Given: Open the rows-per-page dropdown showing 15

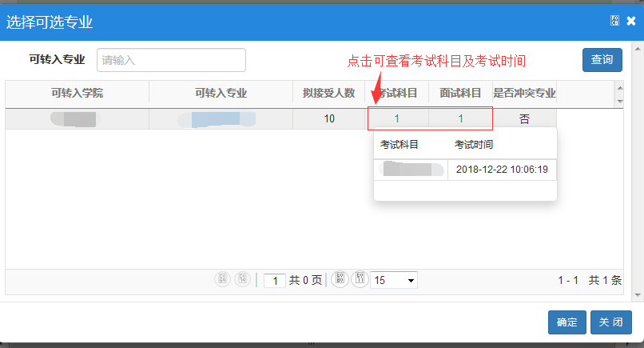Looking at the screenshot, I should 393,280.
